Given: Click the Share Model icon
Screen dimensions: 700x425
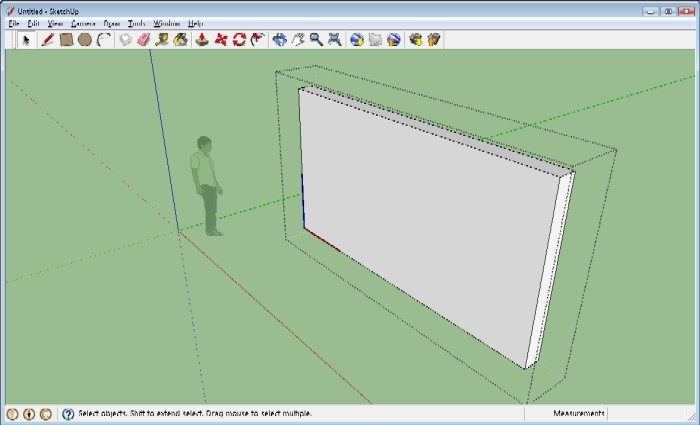Looking at the screenshot, I should pos(433,40).
